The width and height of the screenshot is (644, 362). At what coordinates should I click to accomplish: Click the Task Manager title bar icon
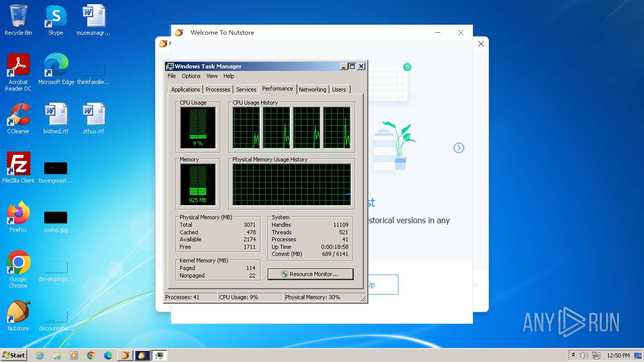click(170, 66)
